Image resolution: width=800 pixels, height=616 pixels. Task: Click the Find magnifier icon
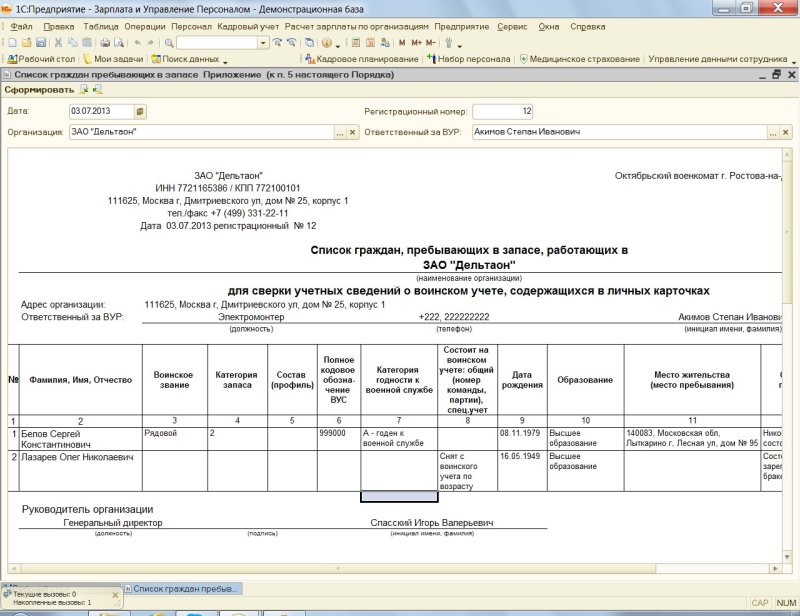(x=169, y=43)
